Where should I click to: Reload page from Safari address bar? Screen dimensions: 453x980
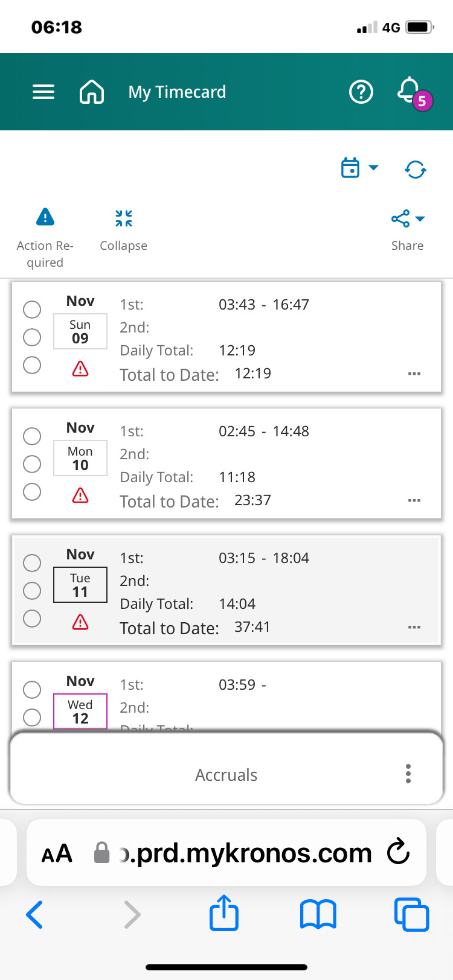399,853
